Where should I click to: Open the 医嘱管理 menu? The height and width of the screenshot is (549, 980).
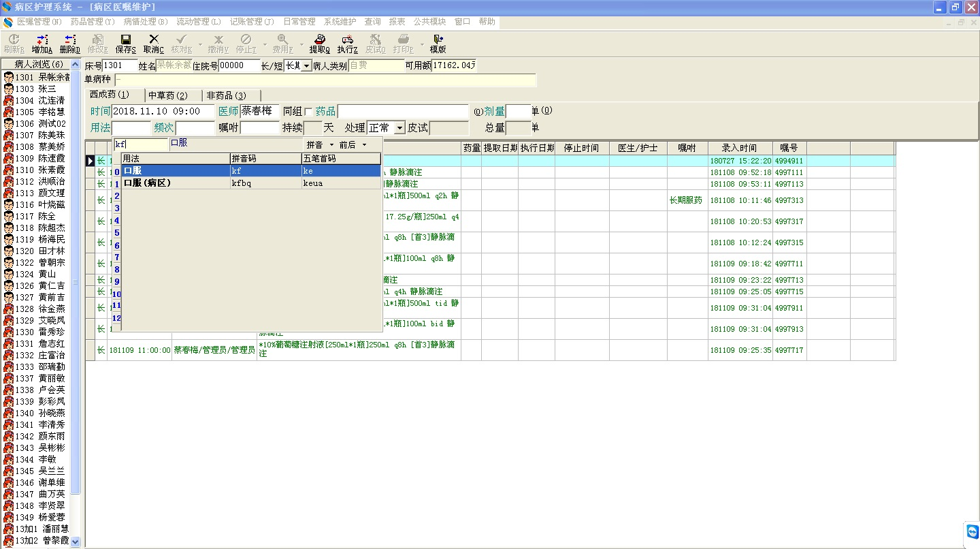click(x=39, y=22)
